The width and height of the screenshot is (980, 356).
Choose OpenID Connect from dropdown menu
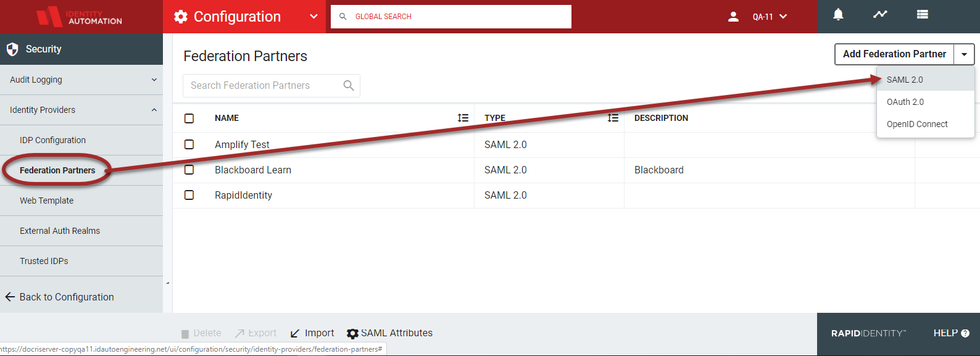pos(926,124)
